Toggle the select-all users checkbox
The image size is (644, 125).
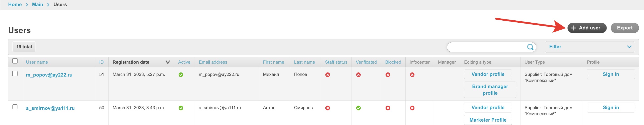15,61
